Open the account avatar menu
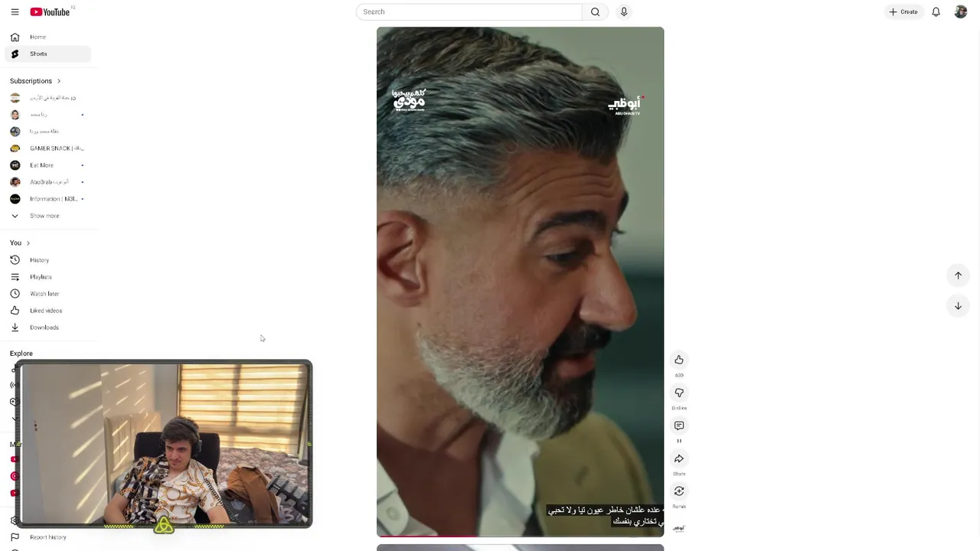Image resolution: width=980 pixels, height=551 pixels. pyautogui.click(x=961, y=11)
